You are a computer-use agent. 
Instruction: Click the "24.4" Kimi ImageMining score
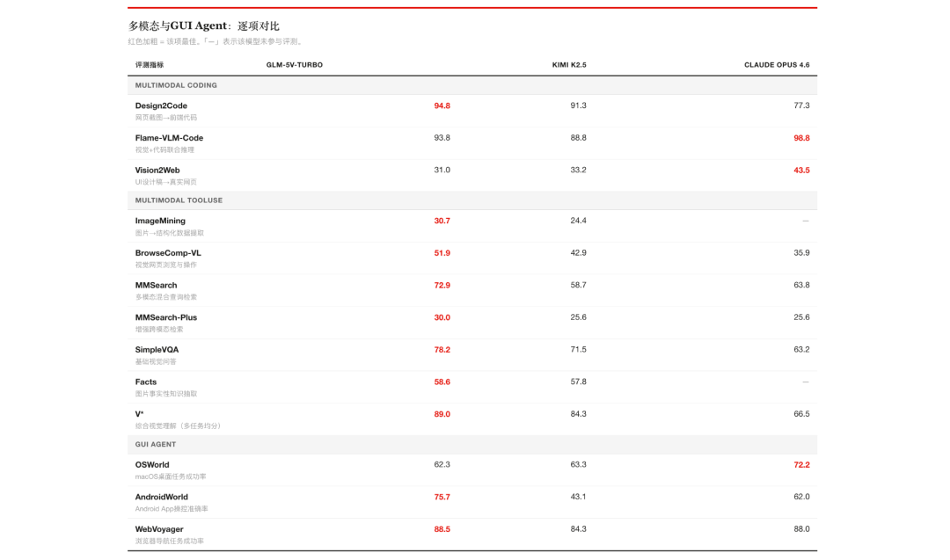[x=579, y=221]
